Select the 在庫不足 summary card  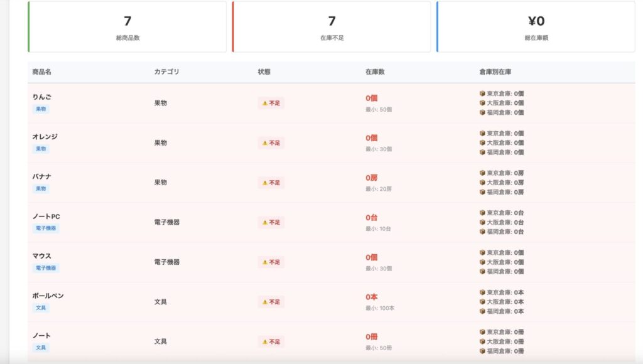coord(332,26)
